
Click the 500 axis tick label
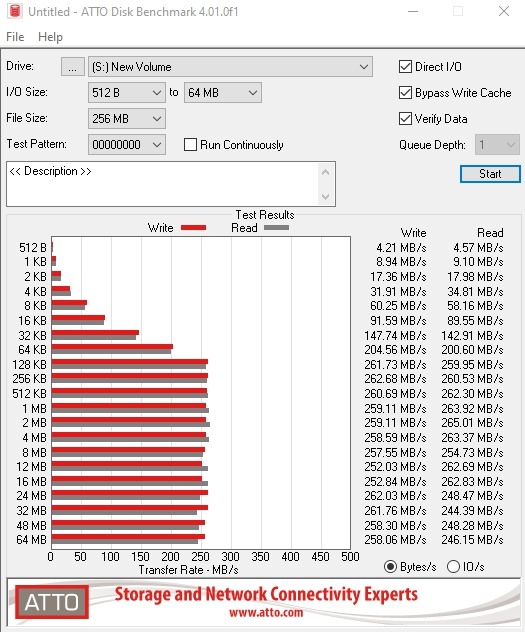click(x=350, y=557)
